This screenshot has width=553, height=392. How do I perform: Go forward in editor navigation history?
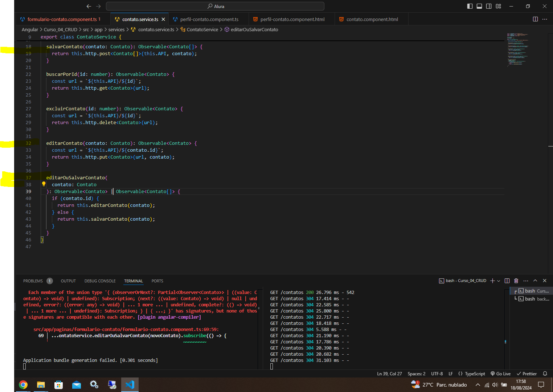(98, 6)
